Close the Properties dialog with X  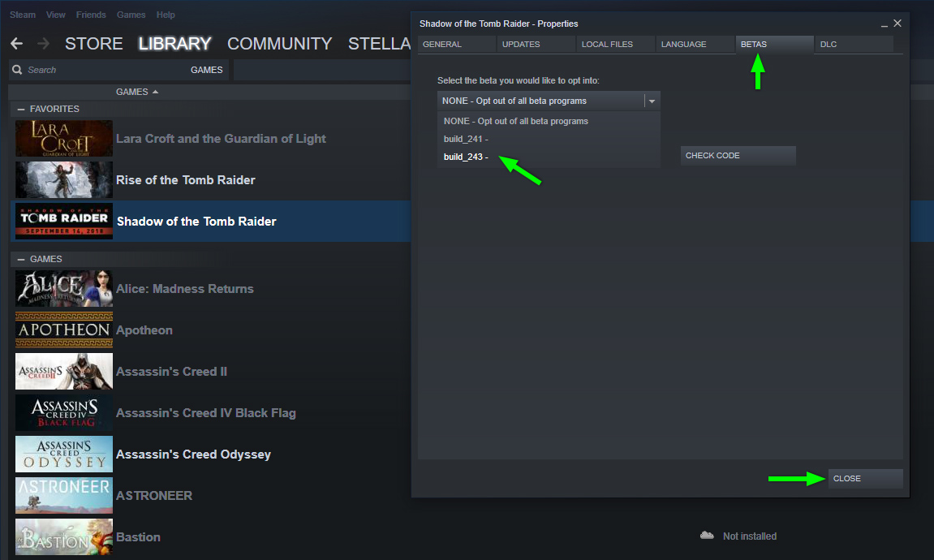point(897,24)
